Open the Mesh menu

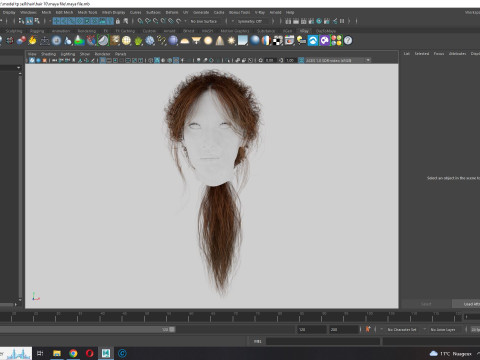tap(46, 12)
